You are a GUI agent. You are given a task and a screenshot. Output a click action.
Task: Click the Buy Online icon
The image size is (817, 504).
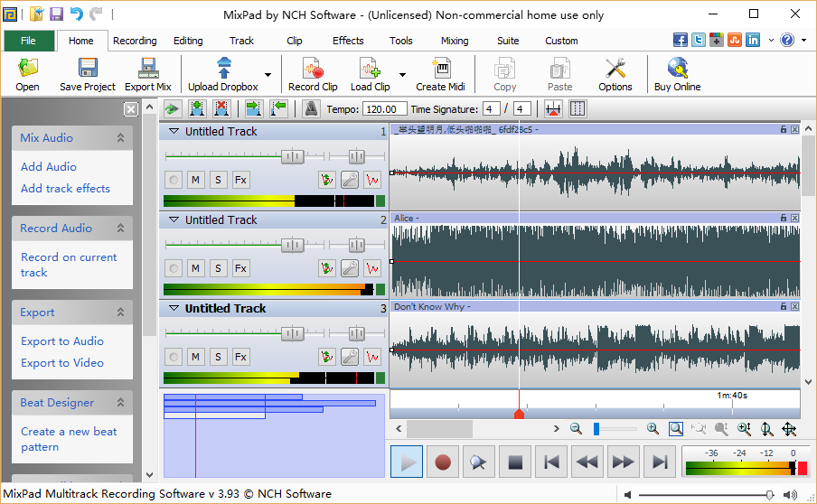point(677,74)
